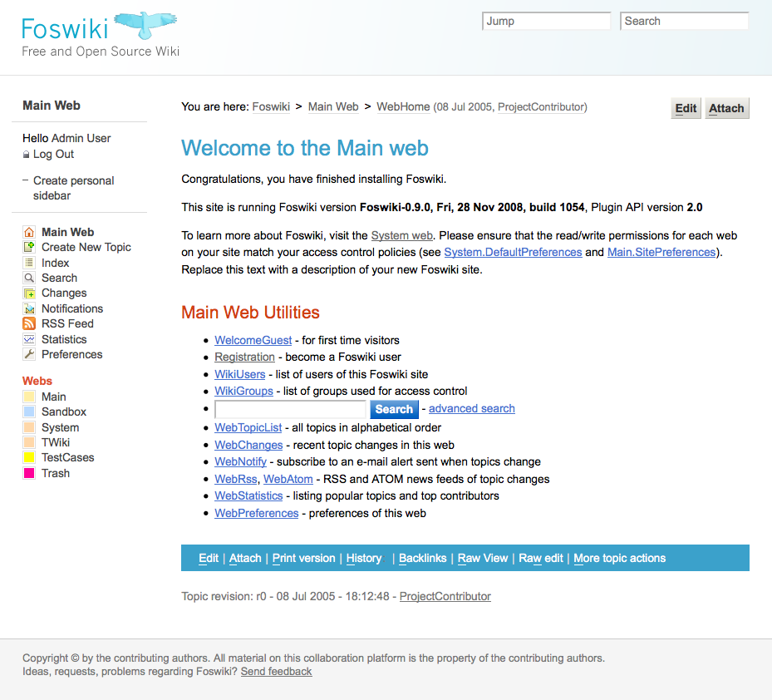The width and height of the screenshot is (772, 700).
Task: Log Out of the wiki
Action: (54, 154)
